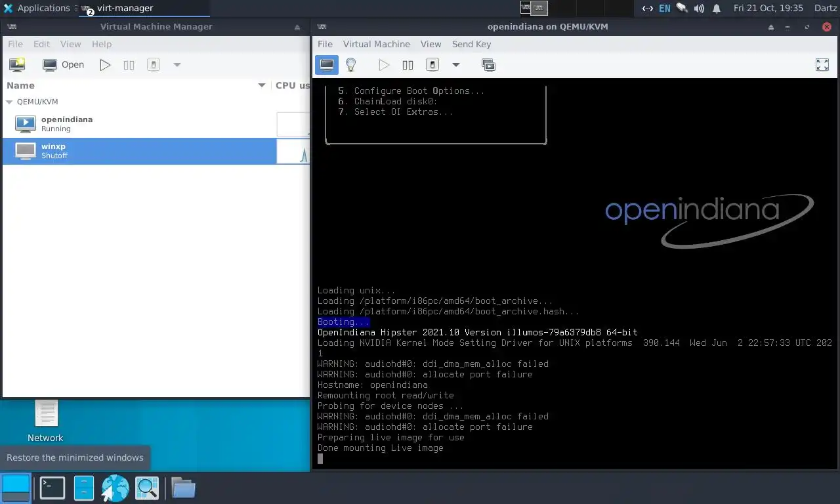The width and height of the screenshot is (840, 504).
Task: Click the virt-manager taskbar button
Action: click(144, 8)
